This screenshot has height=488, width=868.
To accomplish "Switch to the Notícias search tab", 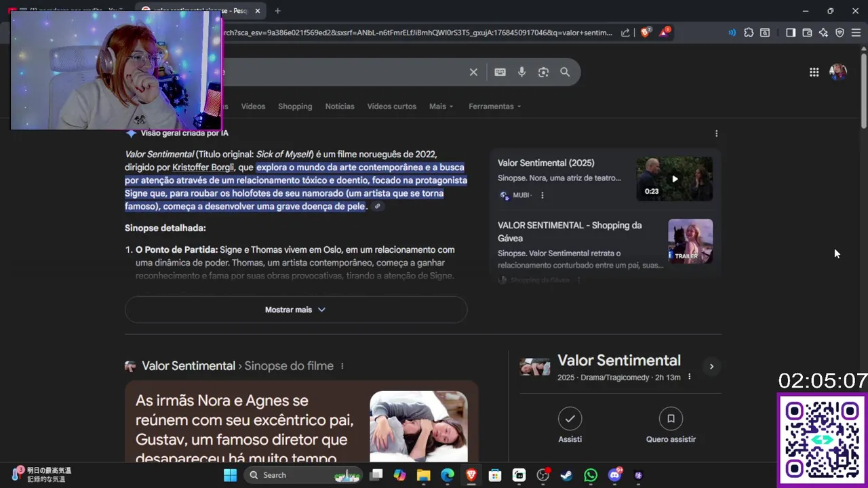I will pyautogui.click(x=340, y=106).
